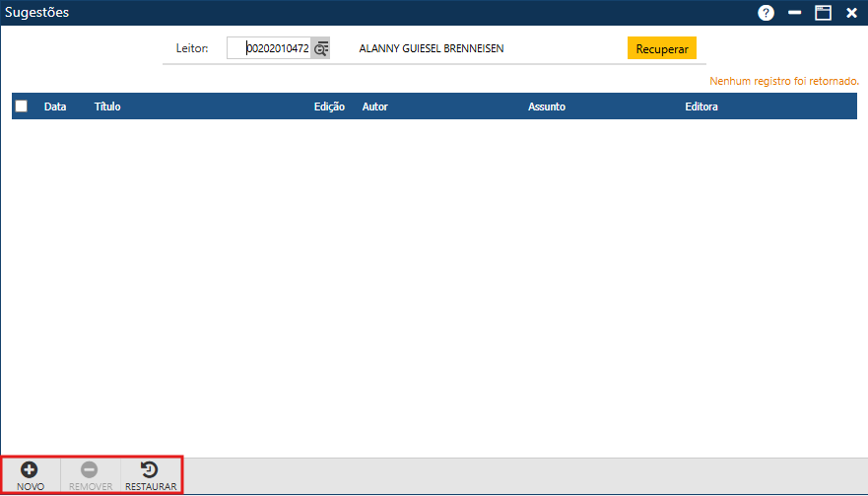Sort by the Data column header
The image size is (868, 496).
(55, 106)
